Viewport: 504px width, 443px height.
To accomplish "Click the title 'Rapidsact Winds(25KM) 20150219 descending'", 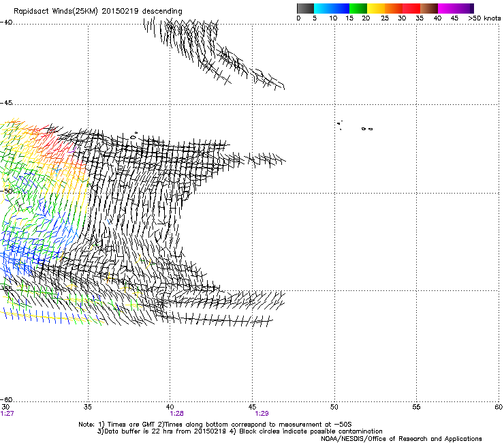I will [97, 12].
